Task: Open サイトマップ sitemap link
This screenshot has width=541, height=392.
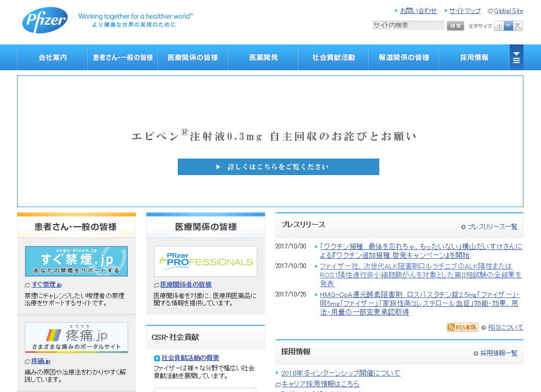Action: pos(465,11)
